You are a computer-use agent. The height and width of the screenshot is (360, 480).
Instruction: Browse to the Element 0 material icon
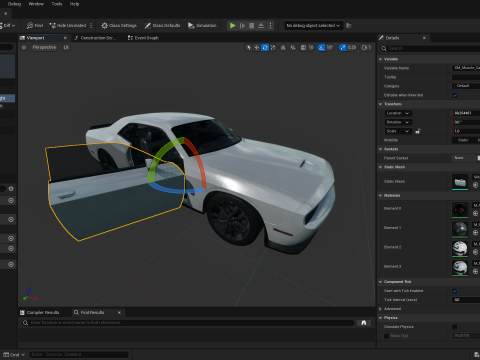pos(476,213)
